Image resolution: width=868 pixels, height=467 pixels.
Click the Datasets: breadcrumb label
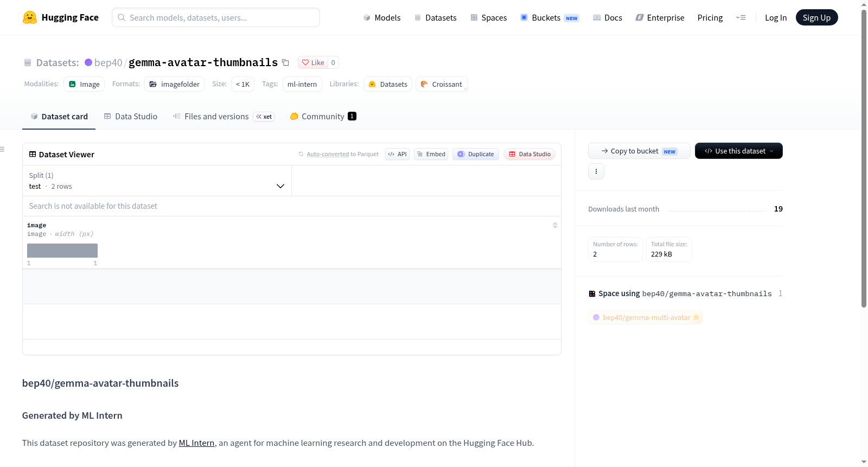coord(58,62)
